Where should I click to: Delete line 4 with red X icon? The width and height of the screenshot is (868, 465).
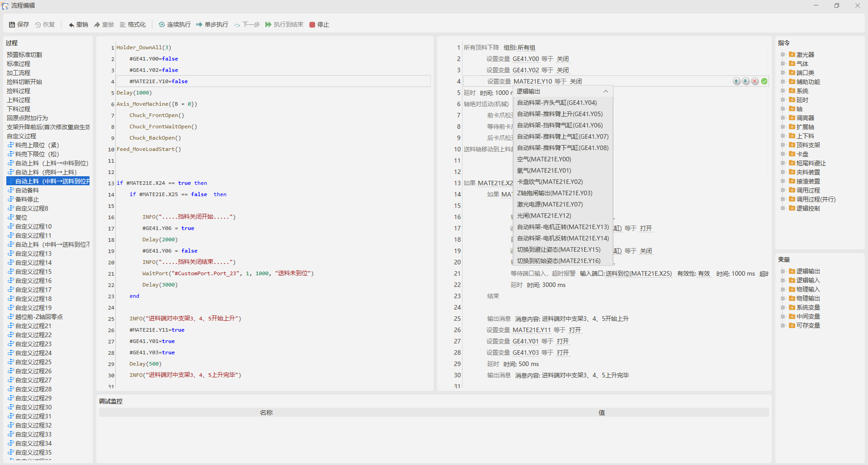755,81
